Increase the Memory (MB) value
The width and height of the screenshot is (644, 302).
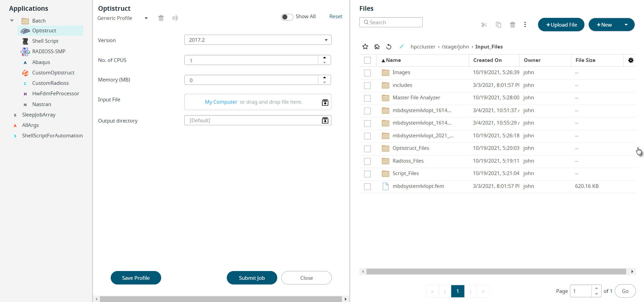pos(324,77)
